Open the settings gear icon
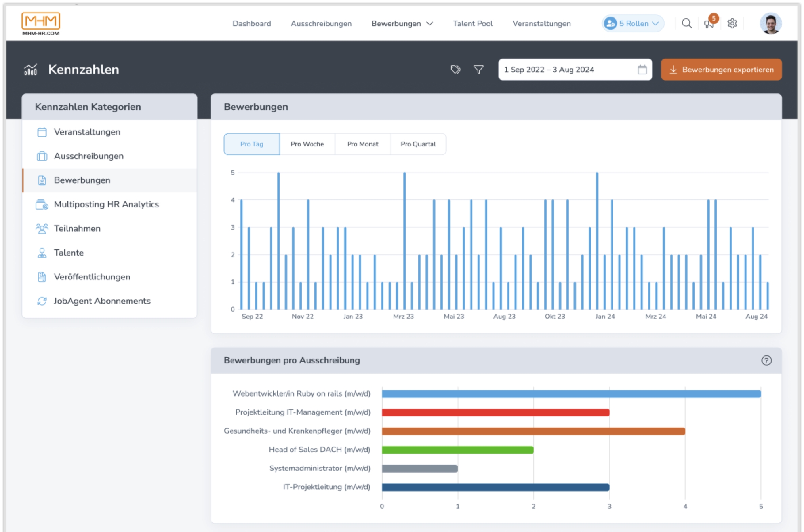The image size is (804, 532). pos(732,24)
